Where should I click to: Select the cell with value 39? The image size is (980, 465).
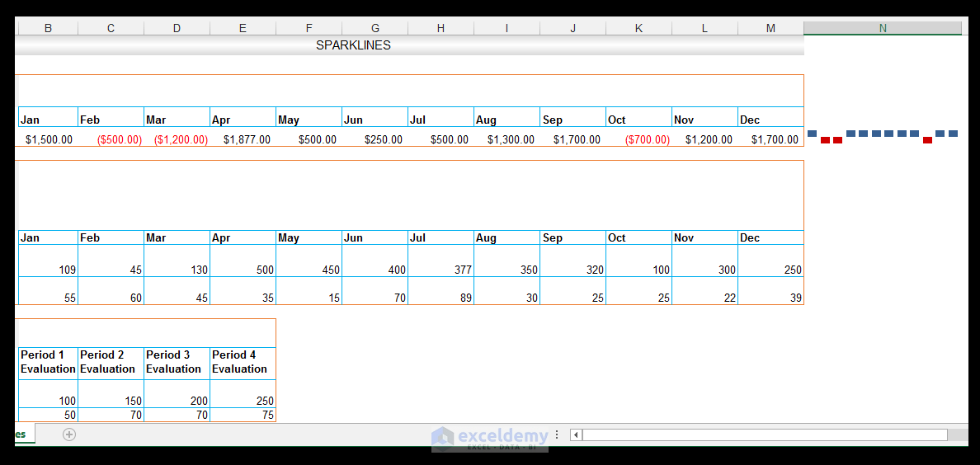coord(770,290)
